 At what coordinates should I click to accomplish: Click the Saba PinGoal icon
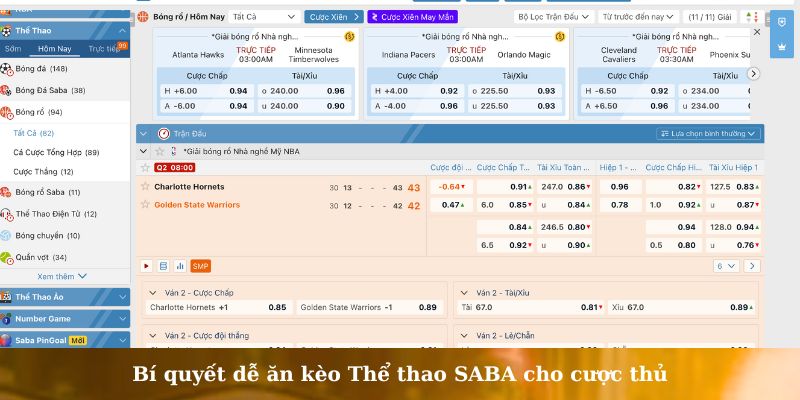(6, 340)
